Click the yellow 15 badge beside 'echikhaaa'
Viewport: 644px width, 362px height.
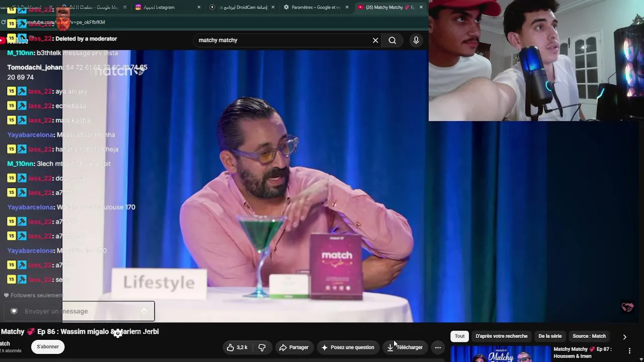coord(12,106)
